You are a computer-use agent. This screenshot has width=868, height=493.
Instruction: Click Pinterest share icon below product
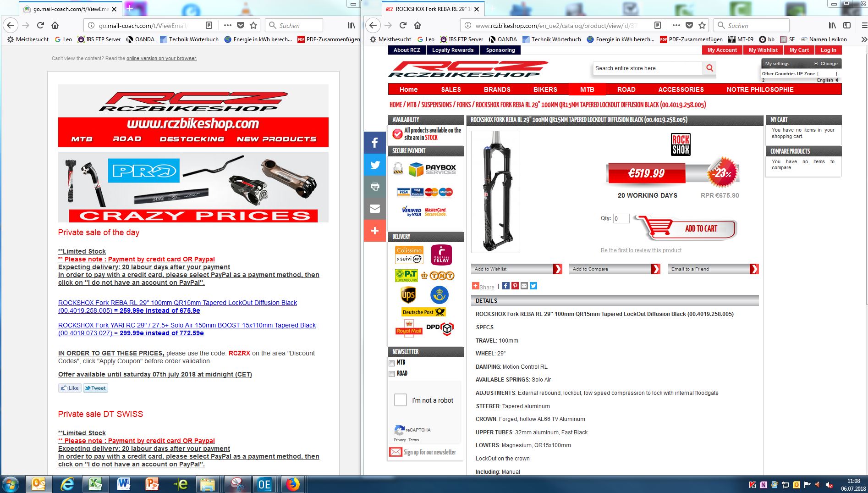[x=515, y=286]
